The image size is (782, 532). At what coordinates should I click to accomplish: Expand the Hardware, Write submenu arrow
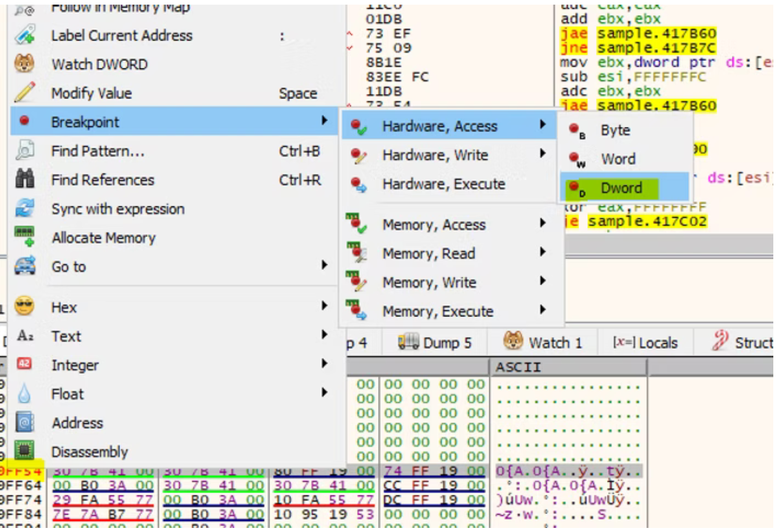(x=543, y=154)
